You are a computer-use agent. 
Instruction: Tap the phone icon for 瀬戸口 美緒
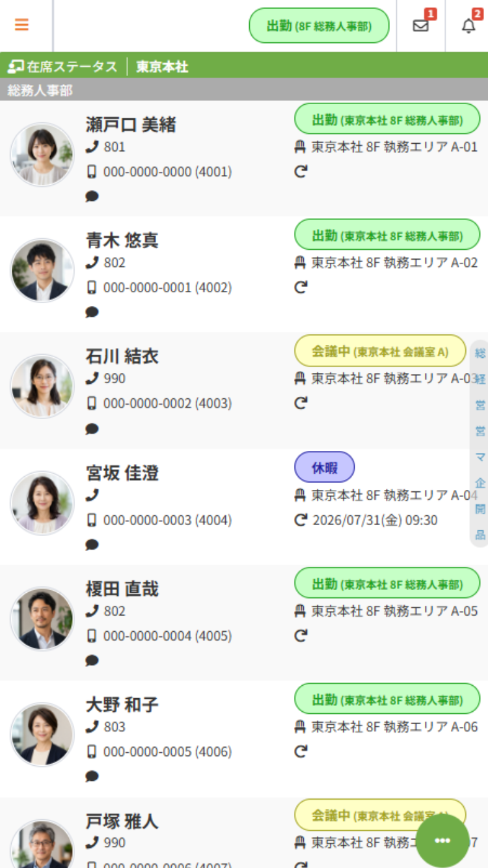pos(92,147)
